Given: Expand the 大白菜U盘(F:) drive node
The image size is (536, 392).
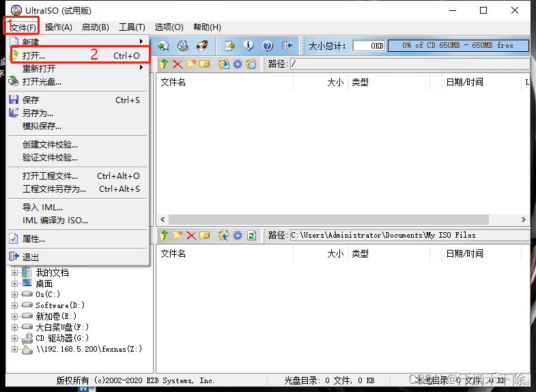Looking at the screenshot, I should tap(14, 327).
